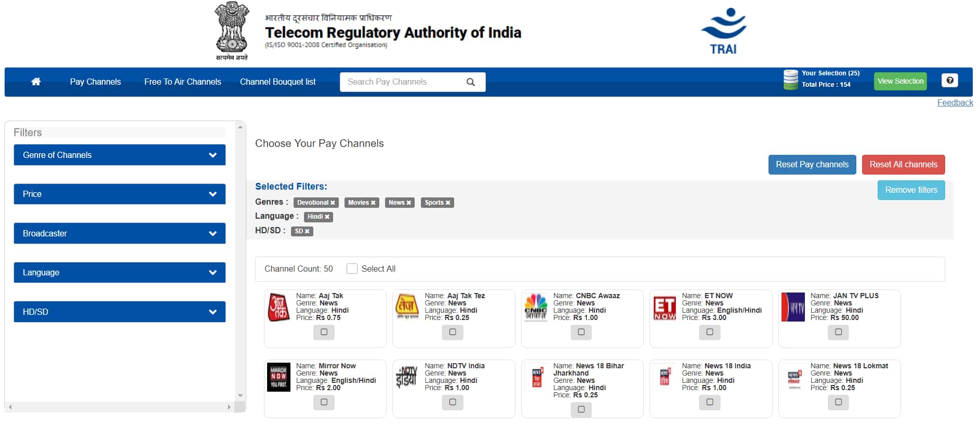This screenshot has height=426, width=980.
Task: Go to the home page icon
Action: coord(36,82)
